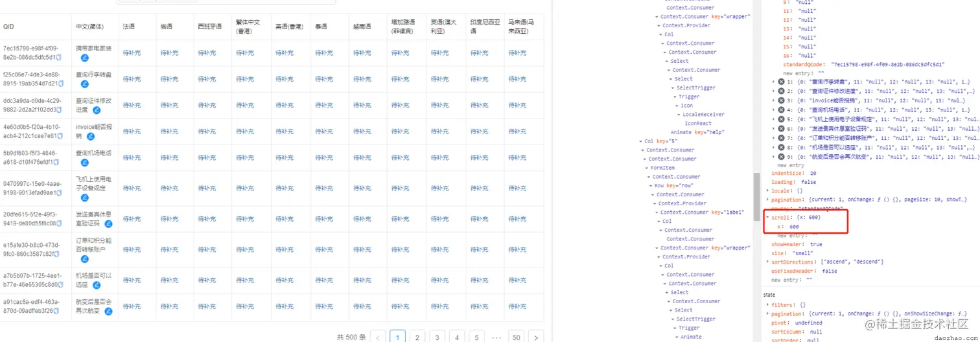
Task: Copy QID f25c06e7-4de3-4e88 with copy icon
Action: pyautogui.click(x=61, y=84)
